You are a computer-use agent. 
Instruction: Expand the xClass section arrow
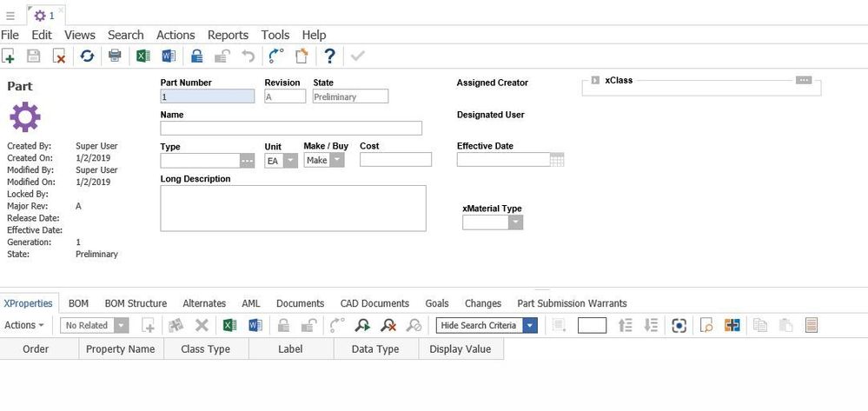pyautogui.click(x=595, y=80)
